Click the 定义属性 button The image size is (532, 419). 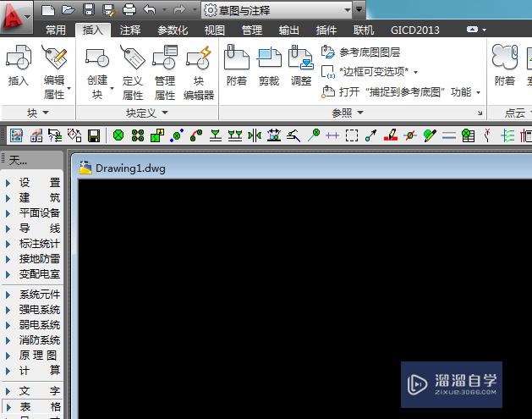pyautogui.click(x=132, y=72)
